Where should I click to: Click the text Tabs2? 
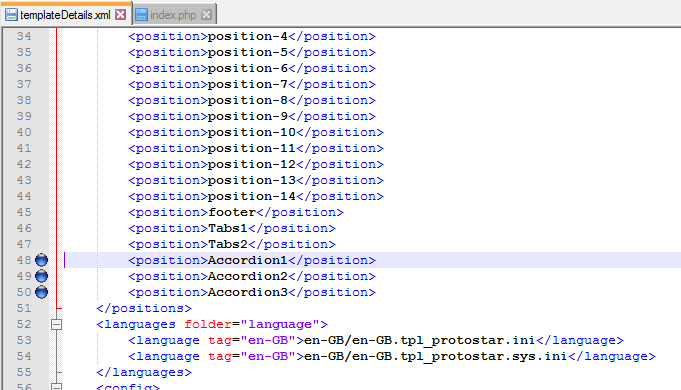[x=228, y=245]
